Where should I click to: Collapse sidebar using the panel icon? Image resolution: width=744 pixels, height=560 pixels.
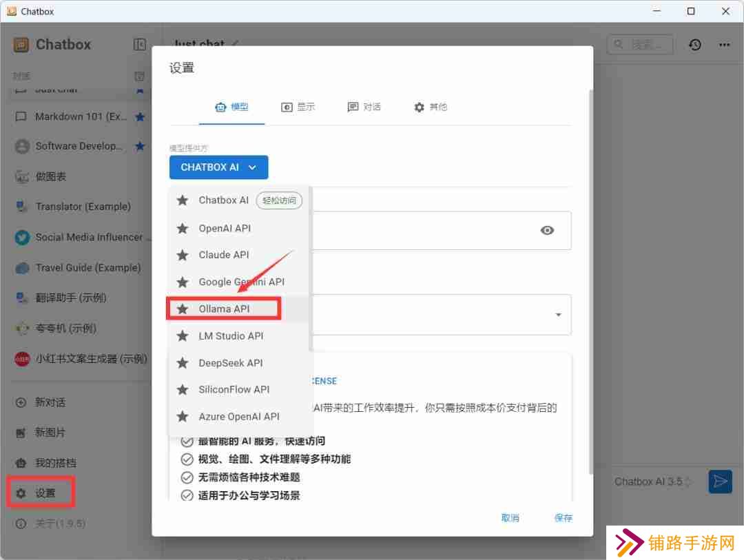pos(139,45)
